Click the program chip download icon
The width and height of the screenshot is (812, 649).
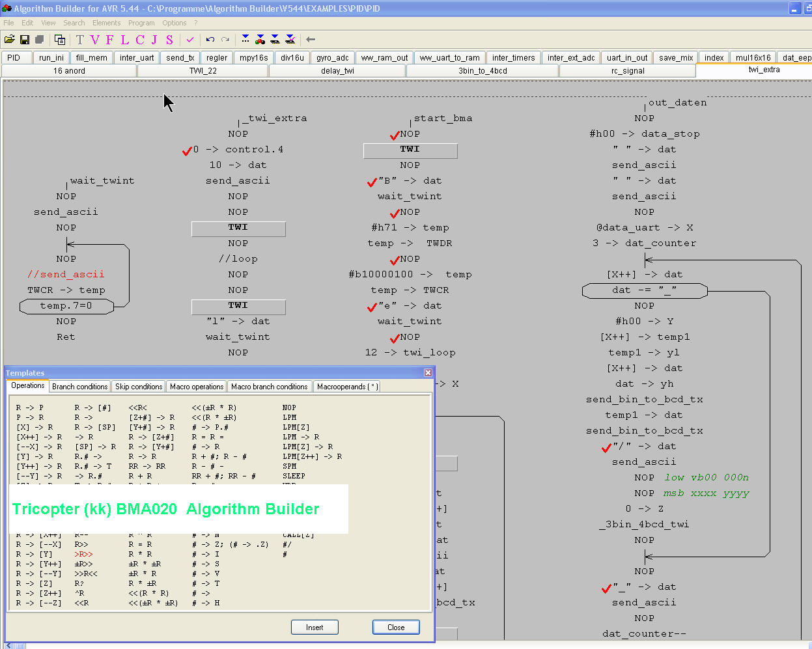click(x=275, y=40)
